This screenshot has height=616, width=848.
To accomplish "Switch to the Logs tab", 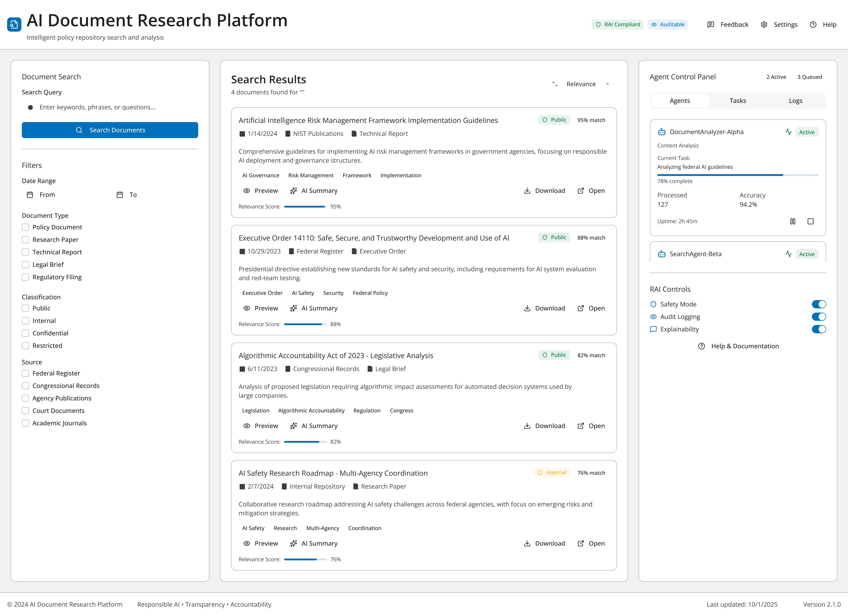I will 796,101.
